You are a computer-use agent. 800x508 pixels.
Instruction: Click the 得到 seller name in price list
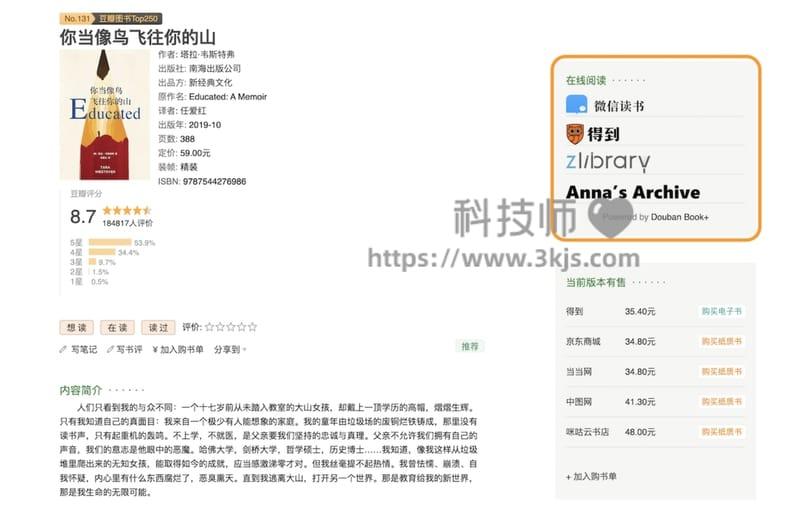click(x=574, y=311)
